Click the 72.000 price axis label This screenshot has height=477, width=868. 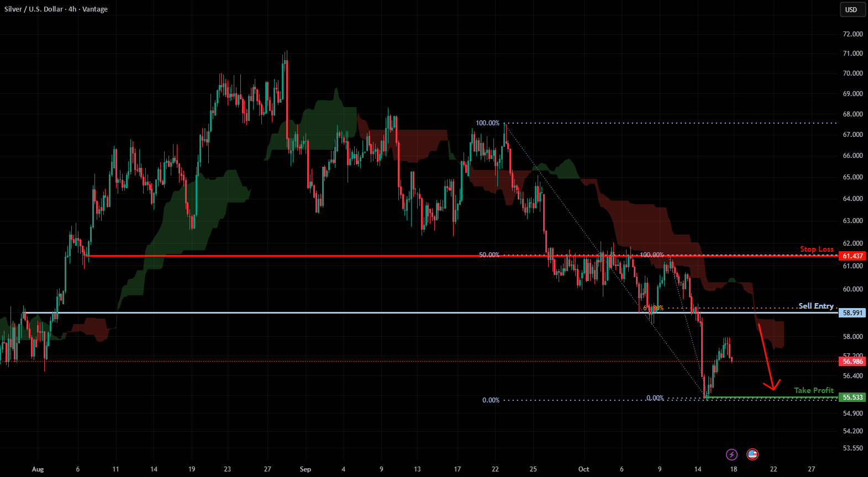tap(853, 34)
